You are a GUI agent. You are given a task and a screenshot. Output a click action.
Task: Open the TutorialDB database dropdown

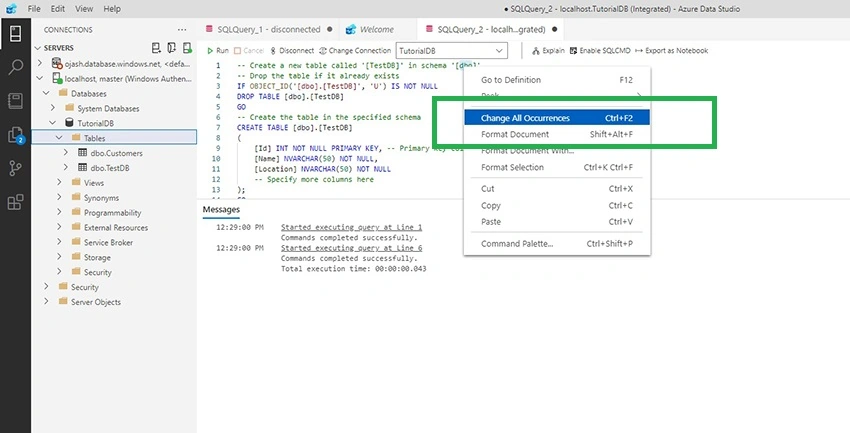click(x=452, y=51)
